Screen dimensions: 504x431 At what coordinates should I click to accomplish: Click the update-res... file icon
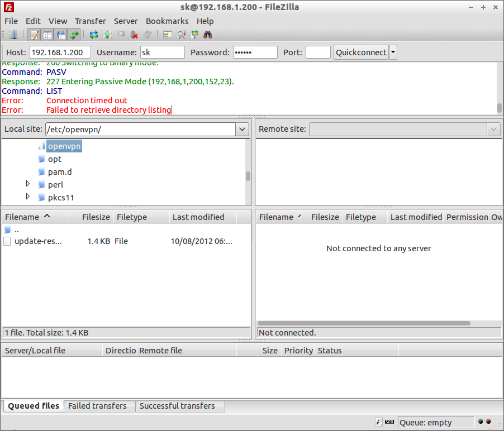coord(7,241)
